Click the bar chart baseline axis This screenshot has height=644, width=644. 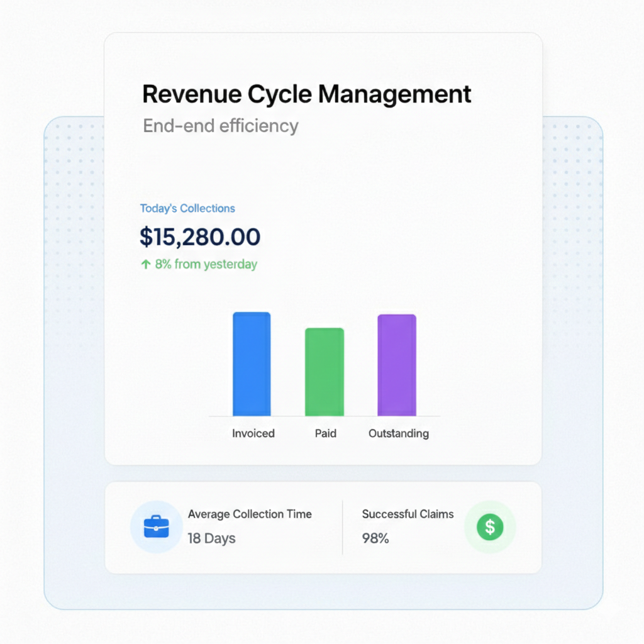325,416
